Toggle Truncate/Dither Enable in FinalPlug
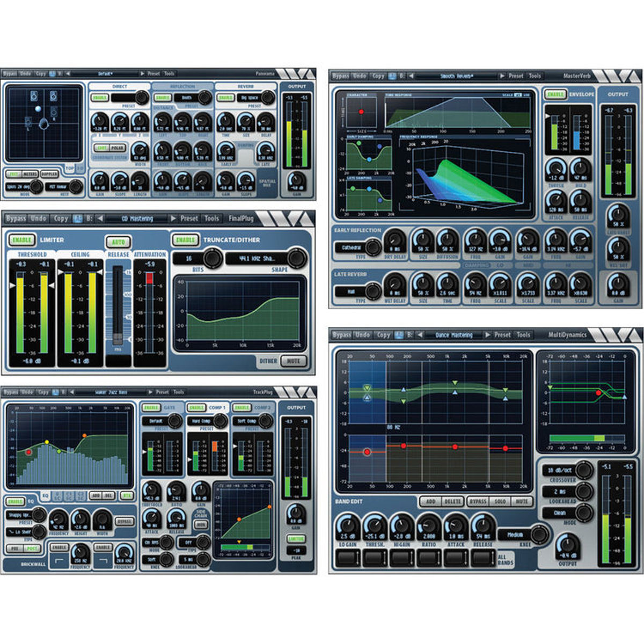644x644 pixels. (x=186, y=240)
